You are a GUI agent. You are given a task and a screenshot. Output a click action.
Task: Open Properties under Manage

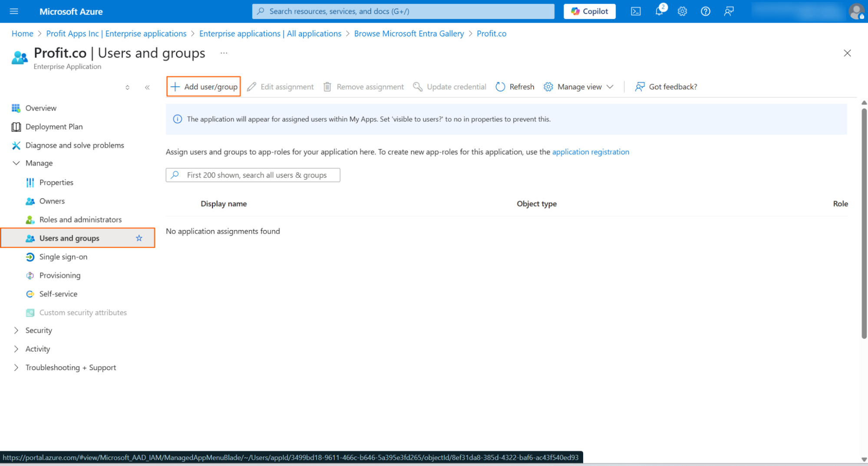pos(56,182)
